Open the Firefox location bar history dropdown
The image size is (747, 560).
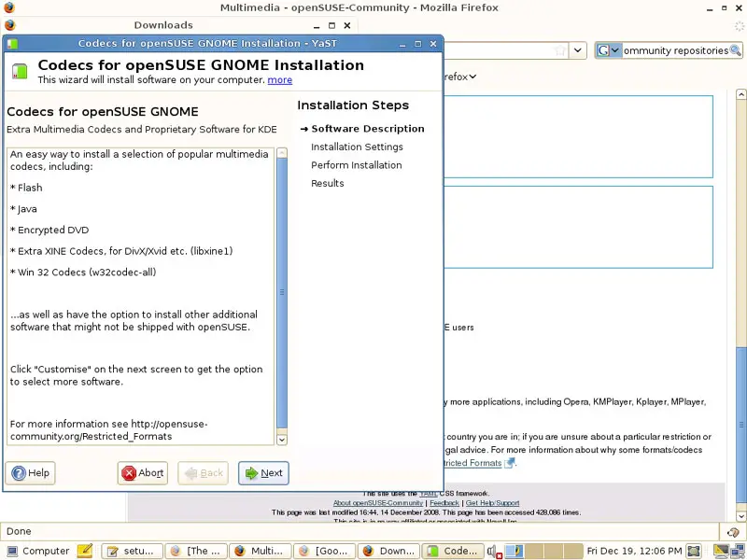click(577, 50)
